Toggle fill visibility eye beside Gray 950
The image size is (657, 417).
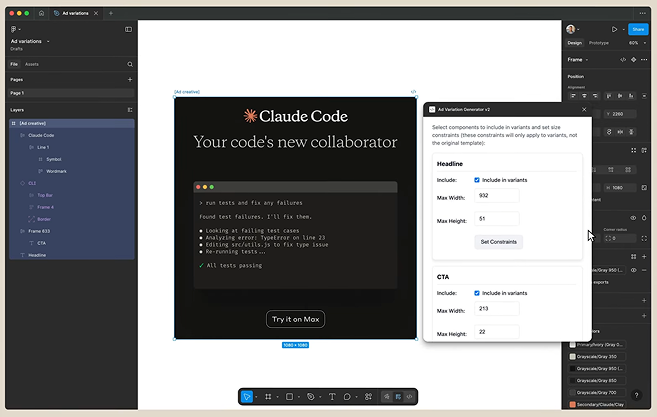[x=634, y=270]
